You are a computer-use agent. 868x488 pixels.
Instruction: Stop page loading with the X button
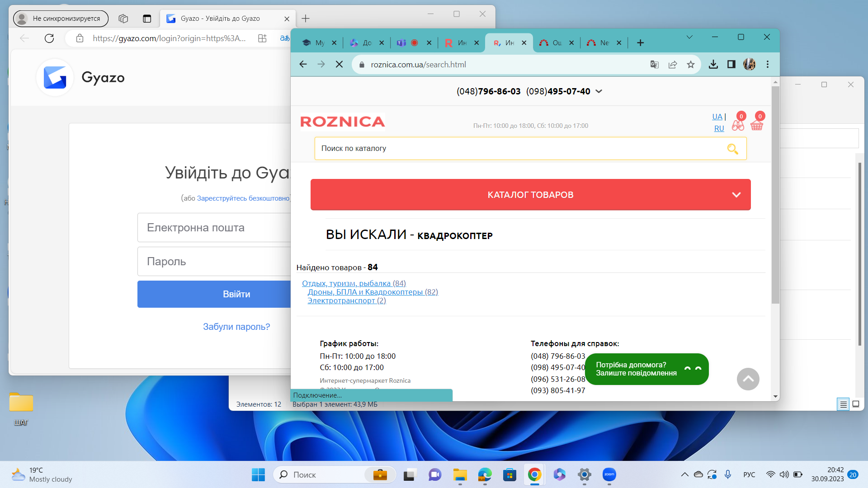[339, 65]
